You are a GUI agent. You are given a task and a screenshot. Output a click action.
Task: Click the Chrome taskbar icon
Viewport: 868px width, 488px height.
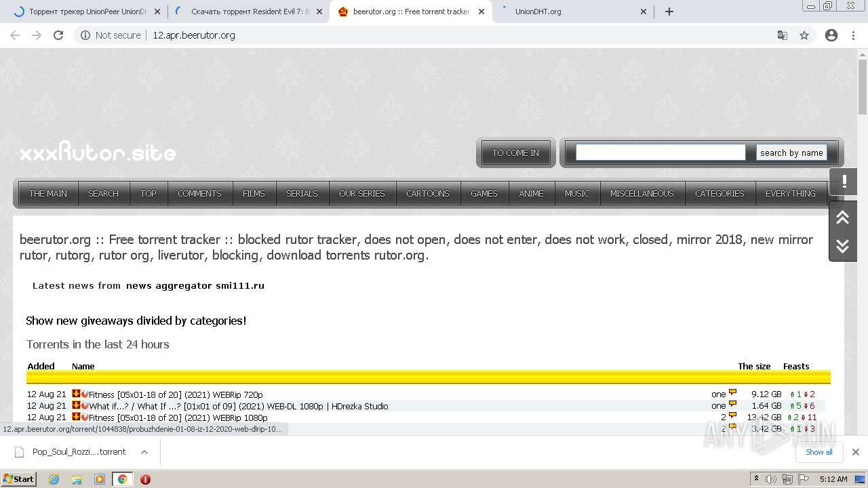(x=122, y=479)
